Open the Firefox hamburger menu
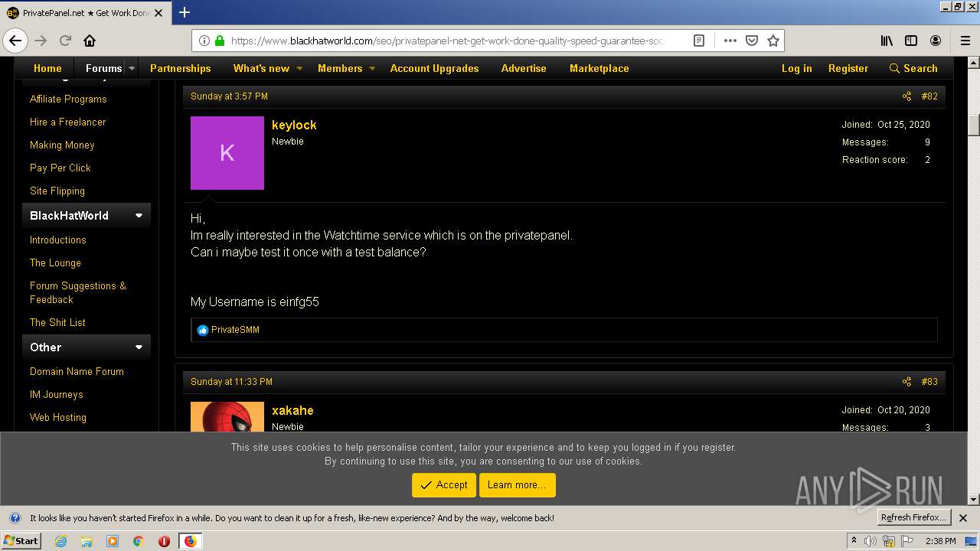This screenshot has height=551, width=980. 965,41
